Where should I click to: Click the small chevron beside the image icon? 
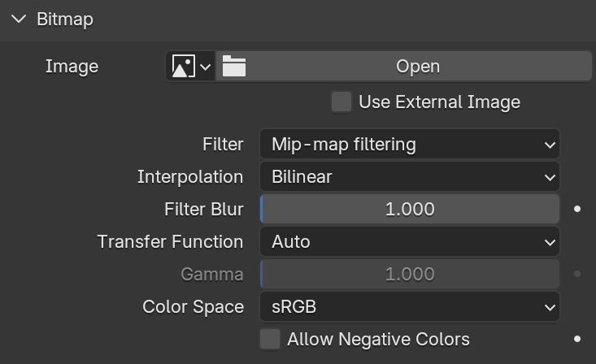click(x=205, y=67)
